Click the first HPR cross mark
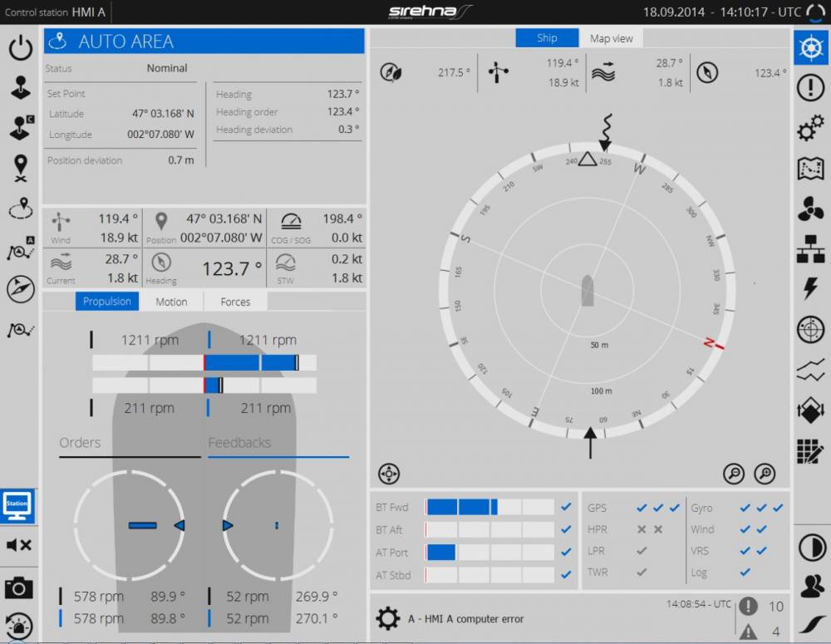 coord(642,529)
